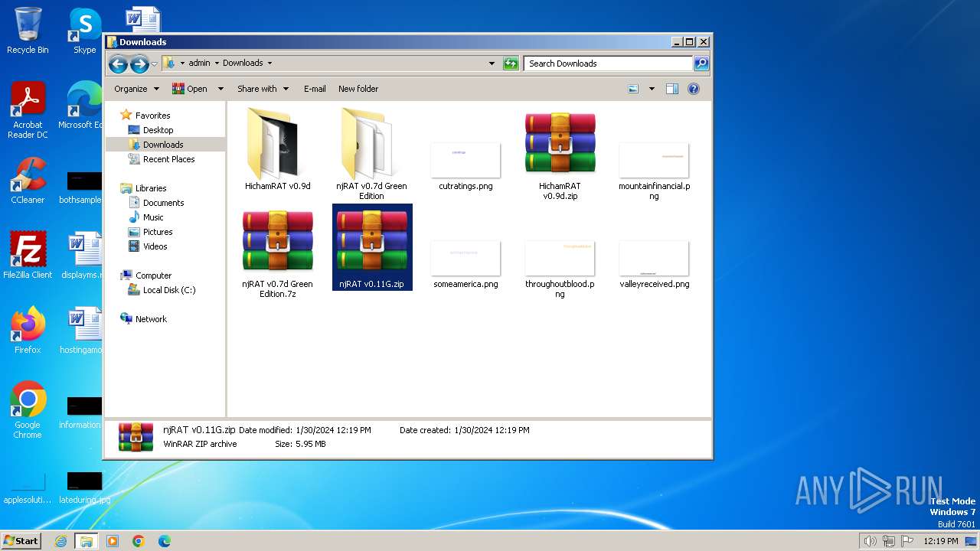The height and width of the screenshot is (551, 980).
Task: Toggle the preview pane
Action: click(672, 89)
